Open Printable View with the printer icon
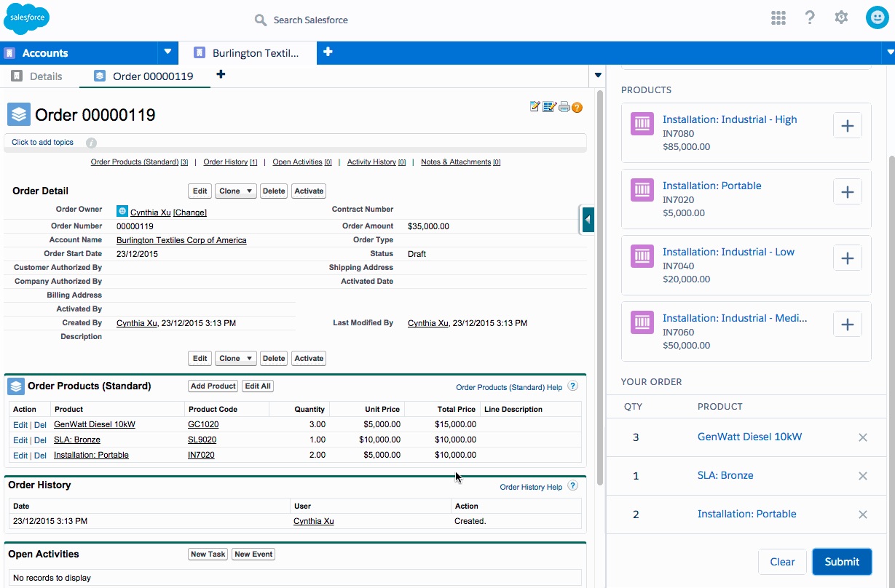 click(x=564, y=106)
